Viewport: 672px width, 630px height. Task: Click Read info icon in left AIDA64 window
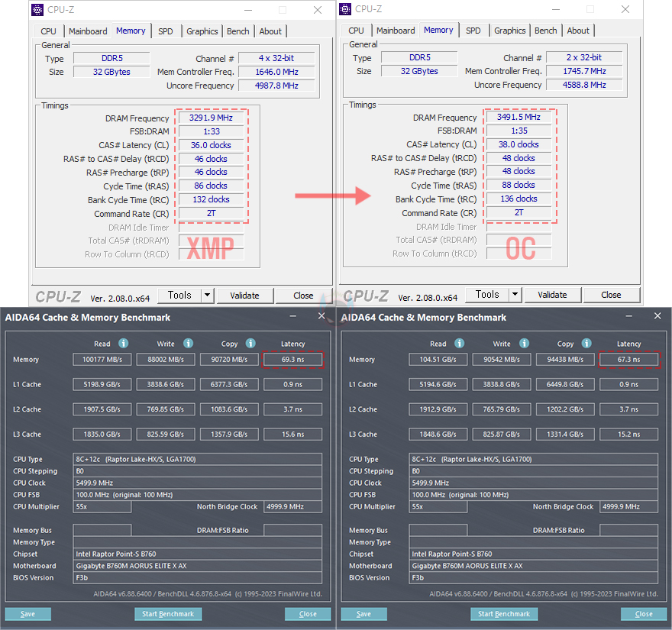pyautogui.click(x=124, y=344)
